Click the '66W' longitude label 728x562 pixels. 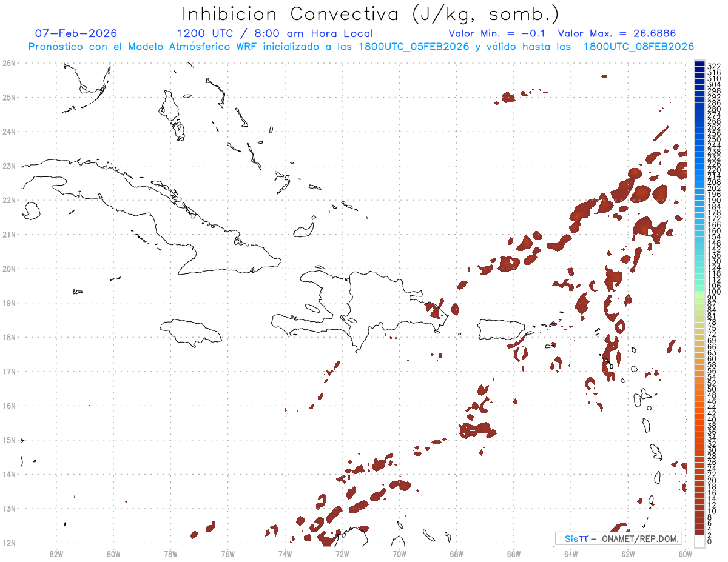coord(513,554)
